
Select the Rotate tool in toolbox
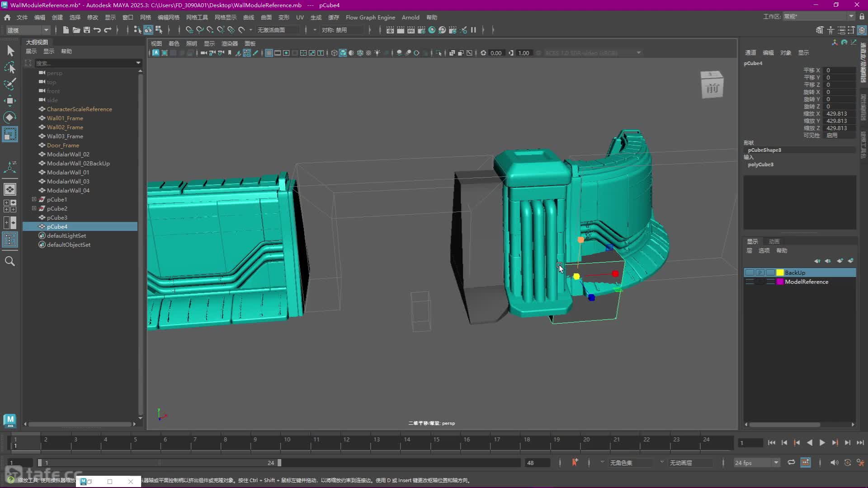pos(9,117)
